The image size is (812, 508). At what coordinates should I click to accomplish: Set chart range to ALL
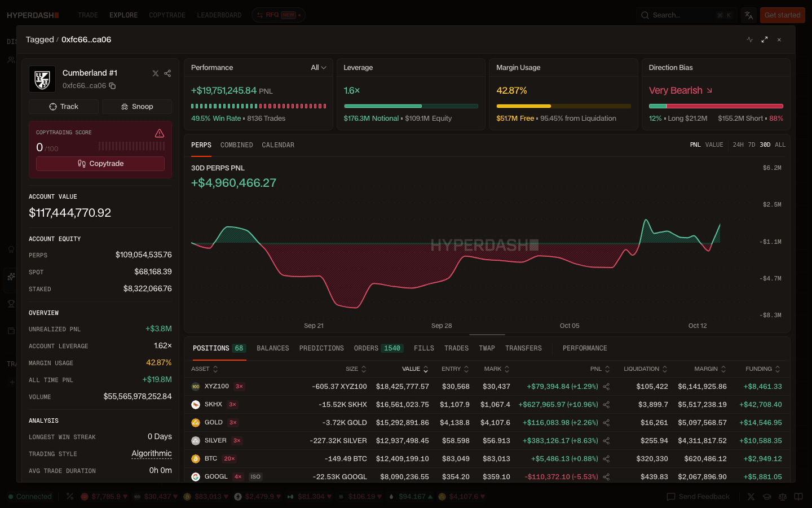pyautogui.click(x=780, y=145)
